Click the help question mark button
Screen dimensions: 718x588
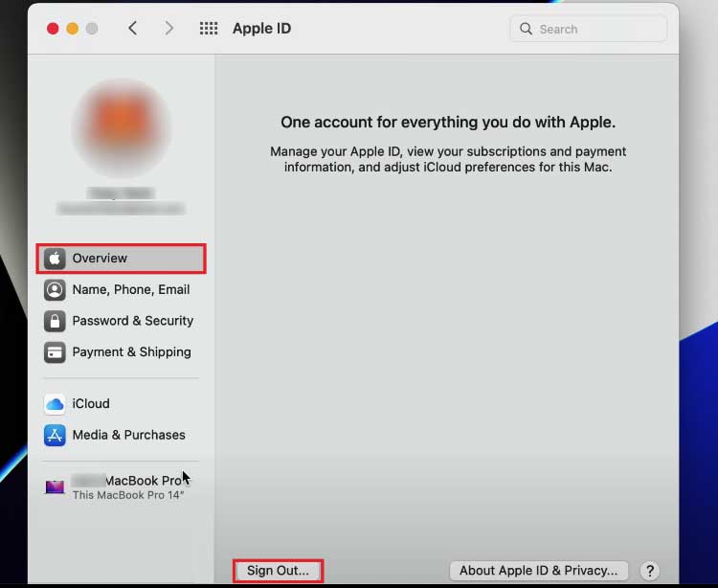pyautogui.click(x=649, y=571)
